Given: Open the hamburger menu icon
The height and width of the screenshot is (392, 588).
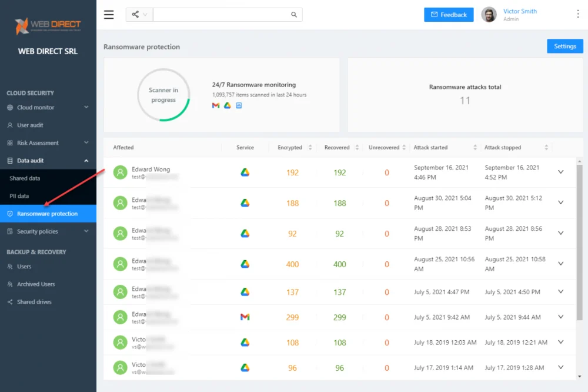Looking at the screenshot, I should [x=109, y=15].
